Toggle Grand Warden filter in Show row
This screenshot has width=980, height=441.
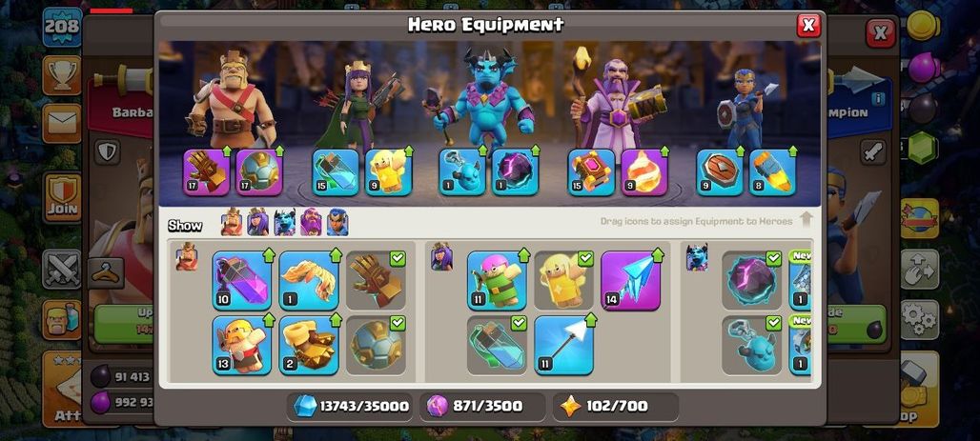311,222
